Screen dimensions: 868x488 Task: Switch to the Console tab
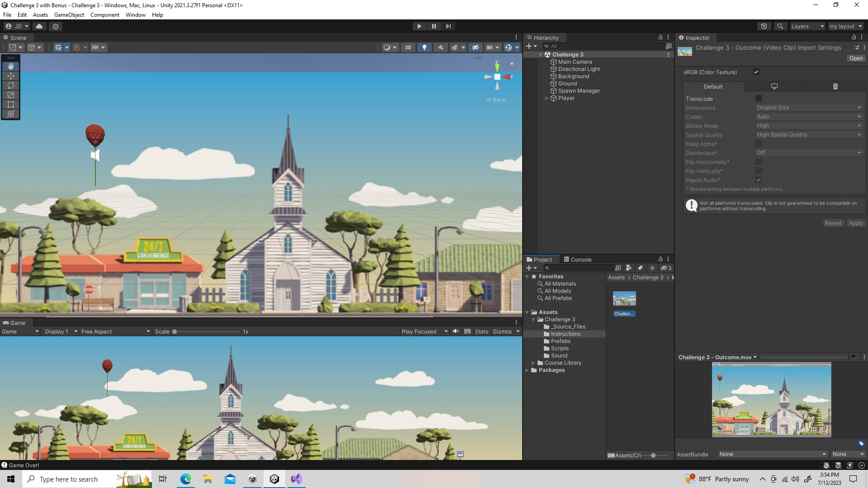click(x=580, y=259)
